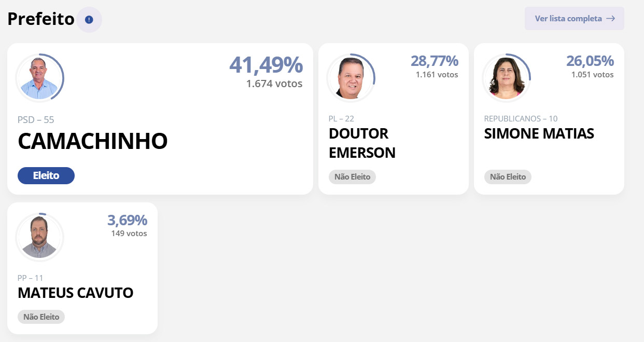Select the SIMONE MATIAS candidate name

[539, 133]
